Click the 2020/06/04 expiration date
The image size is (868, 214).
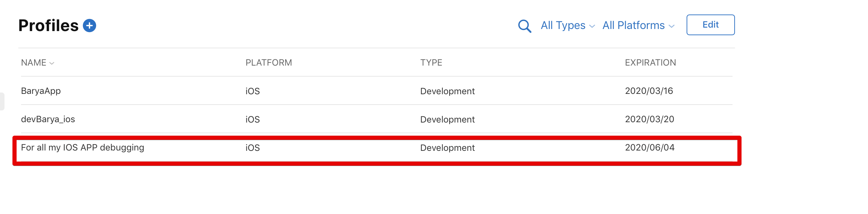point(650,148)
